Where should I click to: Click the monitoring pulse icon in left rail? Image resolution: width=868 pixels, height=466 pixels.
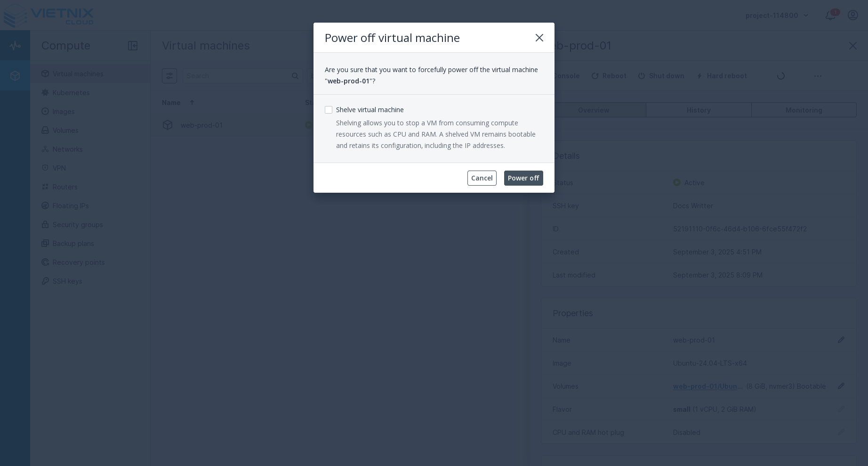tap(15, 46)
